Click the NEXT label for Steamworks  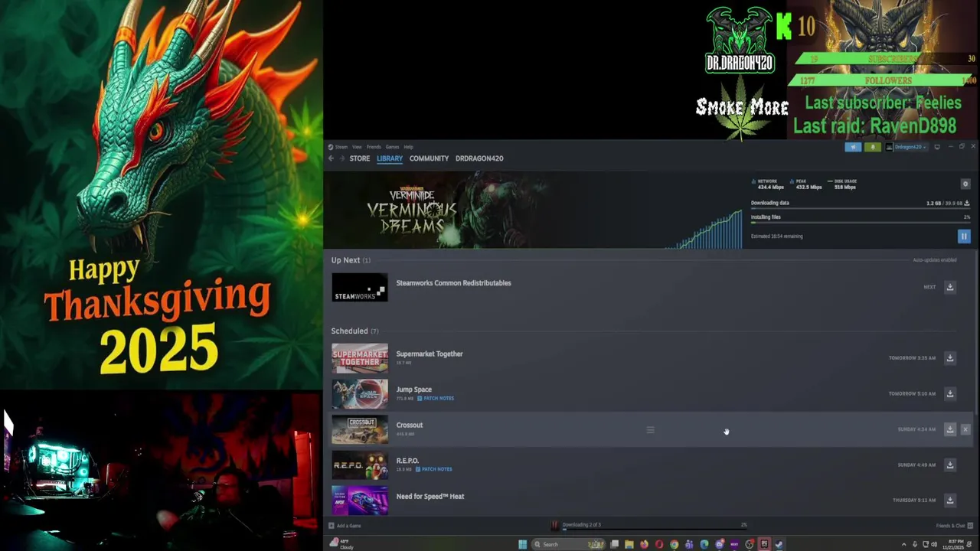tap(929, 287)
